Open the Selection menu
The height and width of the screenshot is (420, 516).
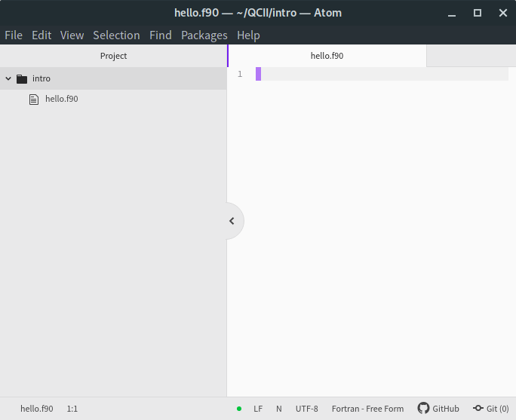click(x=116, y=35)
